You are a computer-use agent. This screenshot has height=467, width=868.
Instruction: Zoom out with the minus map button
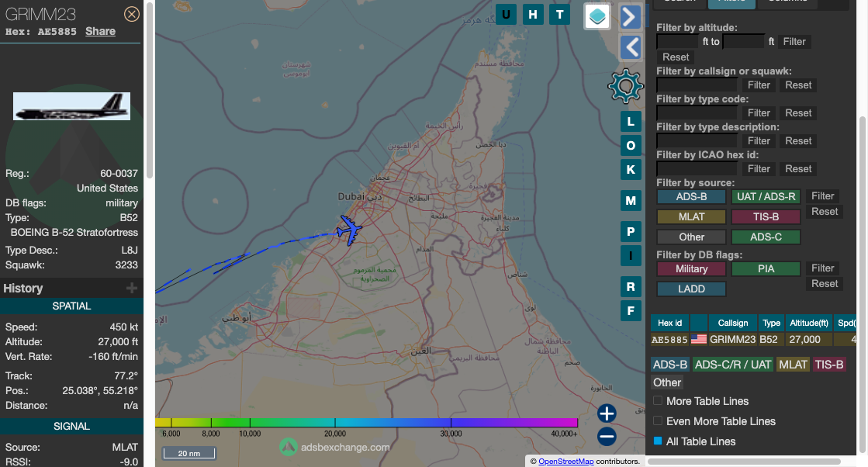607,437
